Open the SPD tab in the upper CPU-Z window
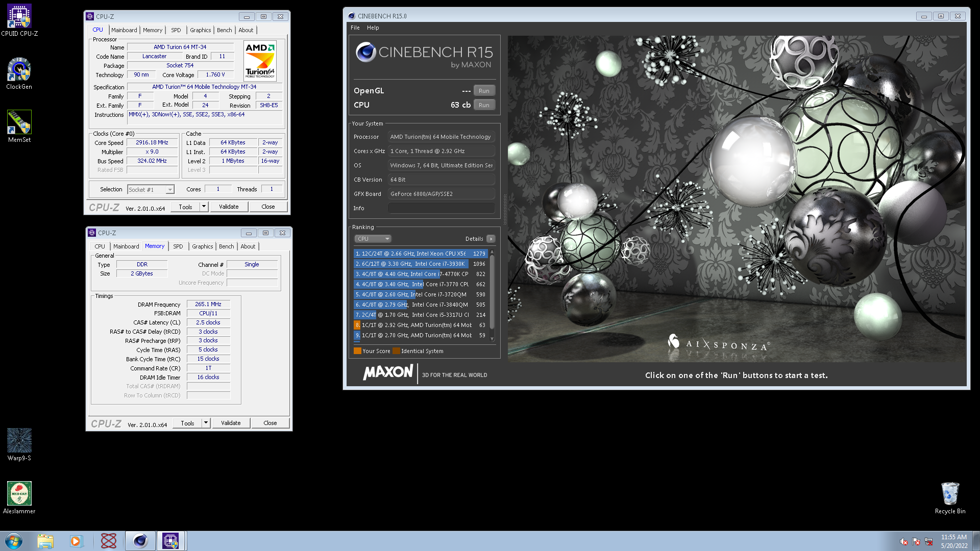The width and height of the screenshot is (980, 551). [176, 30]
